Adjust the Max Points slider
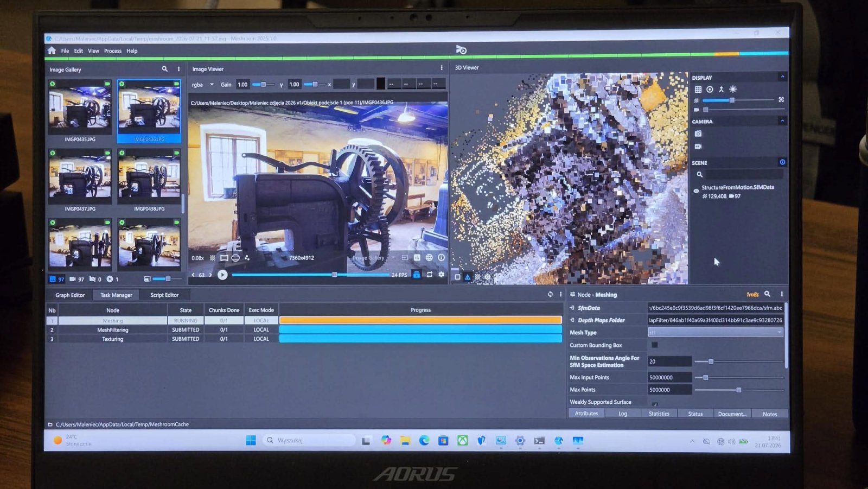The image size is (868, 489). (x=739, y=390)
